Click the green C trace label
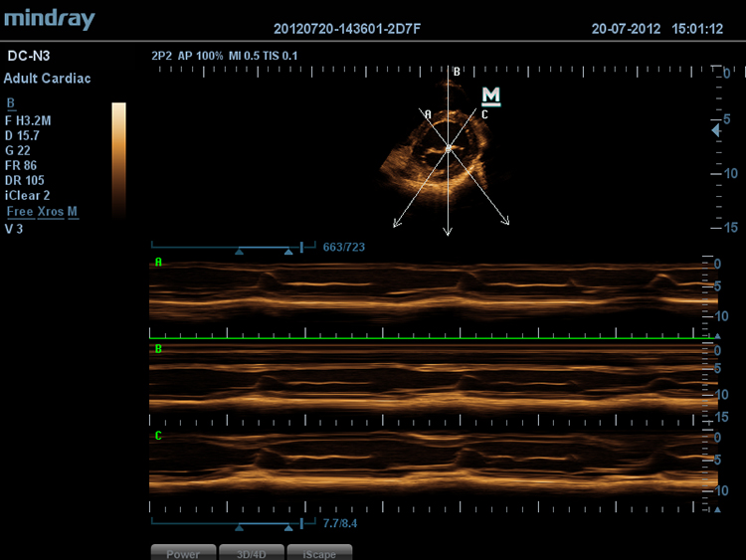 point(157,436)
